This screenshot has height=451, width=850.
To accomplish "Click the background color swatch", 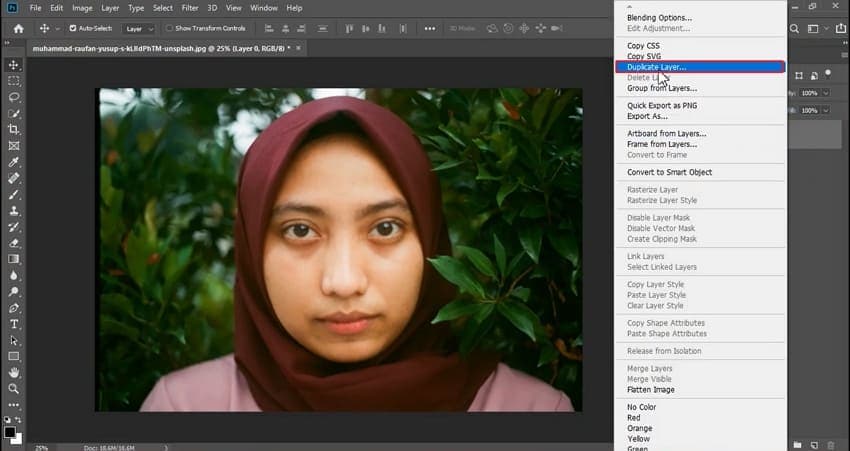I will 17,439.
